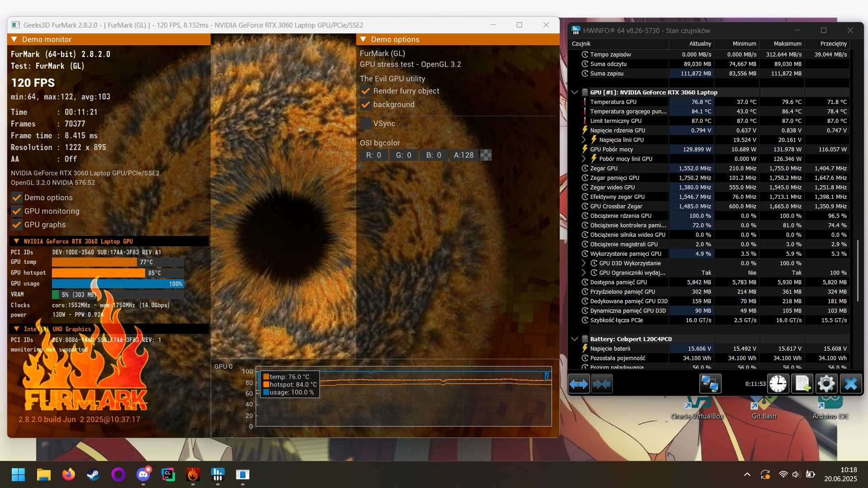Select Szybkość łącza PCIe row
Image resolution: width=868 pixels, height=488 pixels.
coord(709,320)
